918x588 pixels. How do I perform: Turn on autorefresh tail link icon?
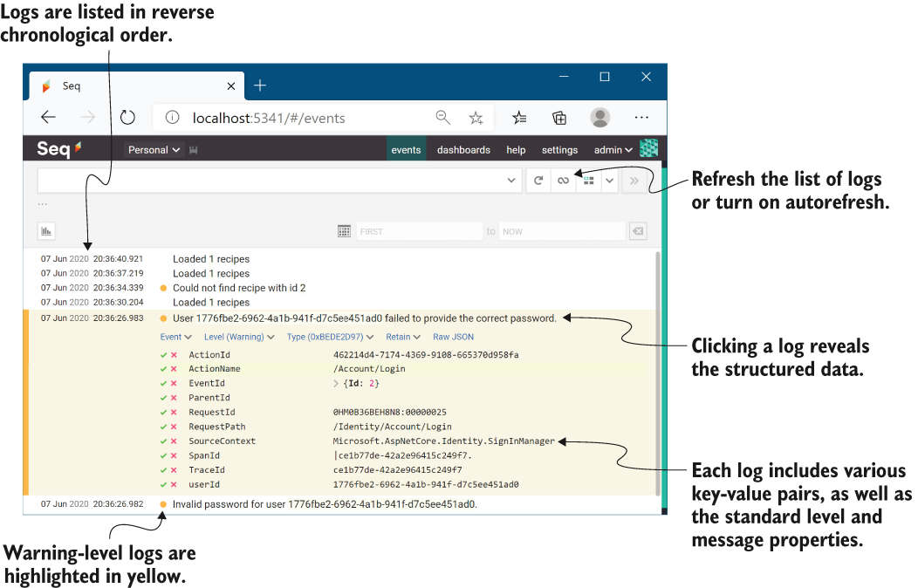(x=563, y=181)
